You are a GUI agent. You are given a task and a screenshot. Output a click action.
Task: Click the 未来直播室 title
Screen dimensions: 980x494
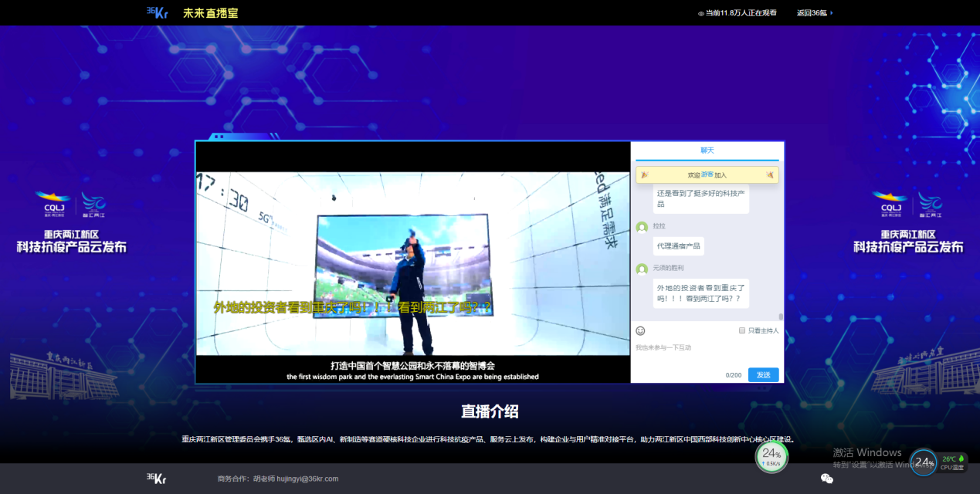coord(210,13)
